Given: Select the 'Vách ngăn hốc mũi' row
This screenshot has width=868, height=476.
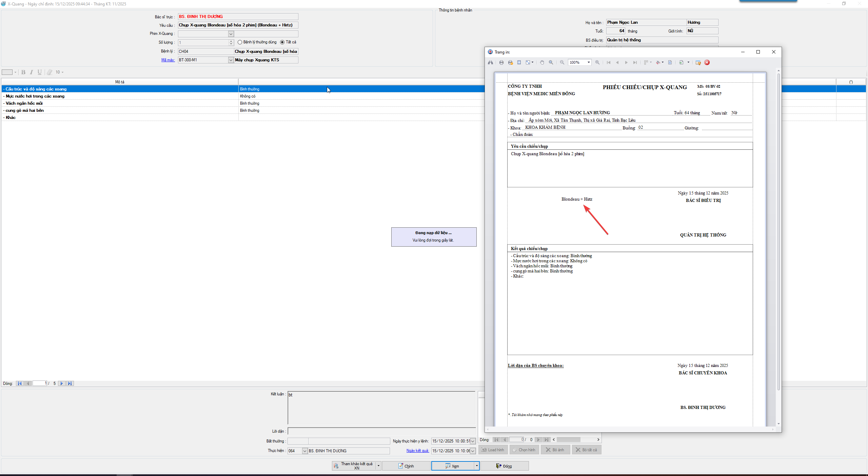Looking at the screenshot, I should click(24, 103).
